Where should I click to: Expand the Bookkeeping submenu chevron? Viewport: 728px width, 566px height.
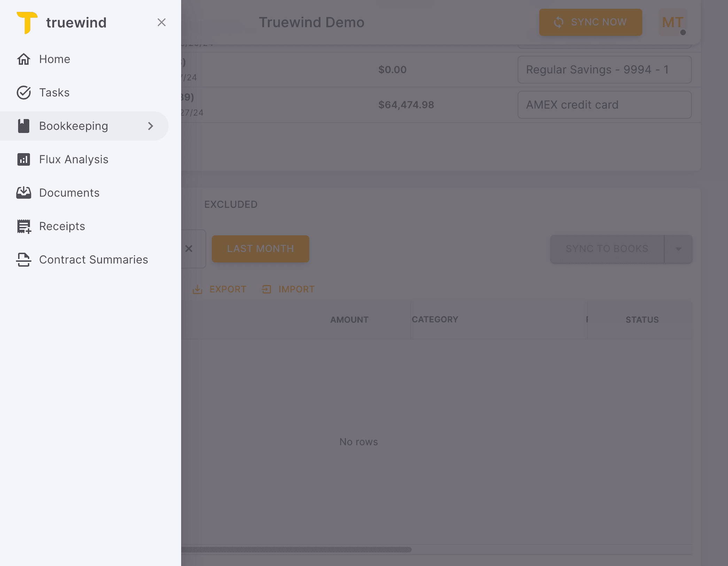150,126
